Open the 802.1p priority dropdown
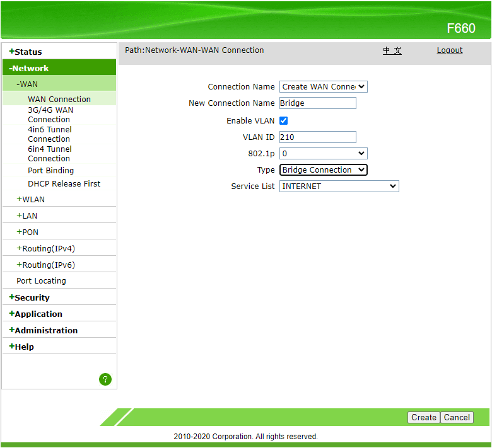This screenshot has width=492, height=448. pyautogui.click(x=323, y=153)
